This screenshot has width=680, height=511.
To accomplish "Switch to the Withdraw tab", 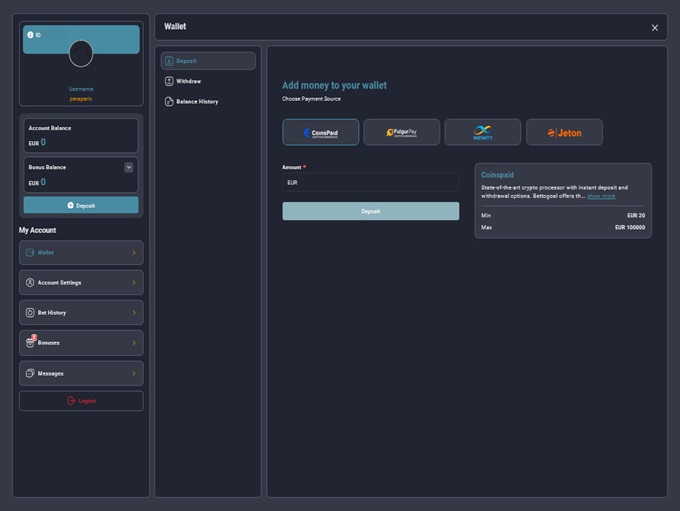I will [x=188, y=81].
